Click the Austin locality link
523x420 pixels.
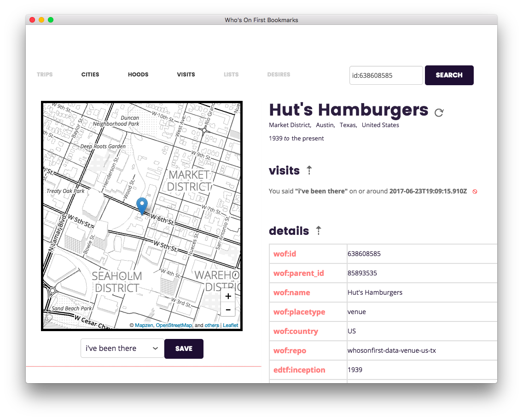tap(325, 125)
